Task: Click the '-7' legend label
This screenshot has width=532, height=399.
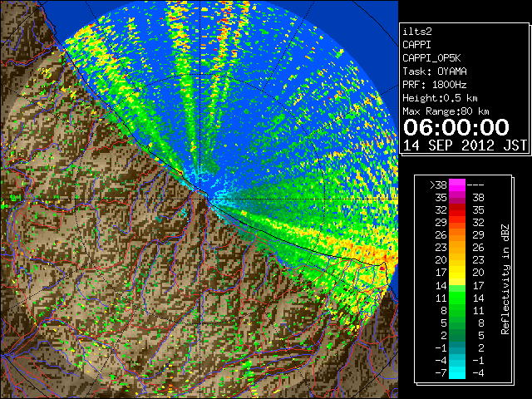Action: click(x=441, y=372)
